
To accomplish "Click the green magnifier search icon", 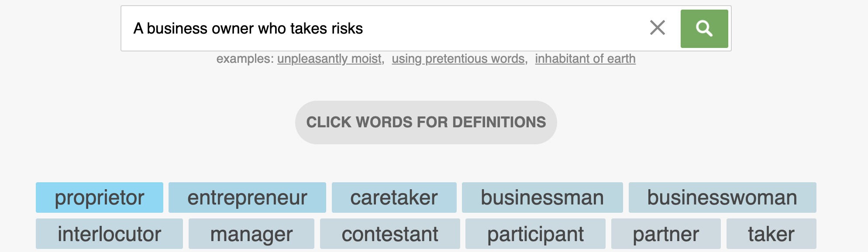I will pos(704,29).
